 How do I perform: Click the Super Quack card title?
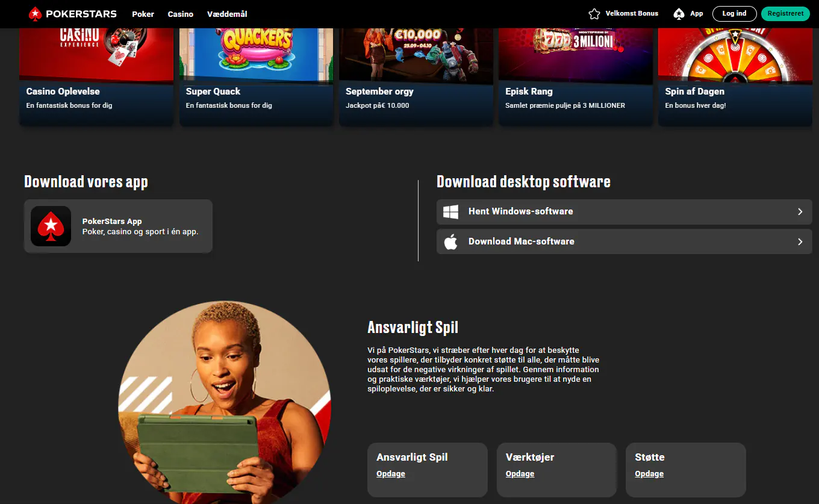tap(213, 92)
